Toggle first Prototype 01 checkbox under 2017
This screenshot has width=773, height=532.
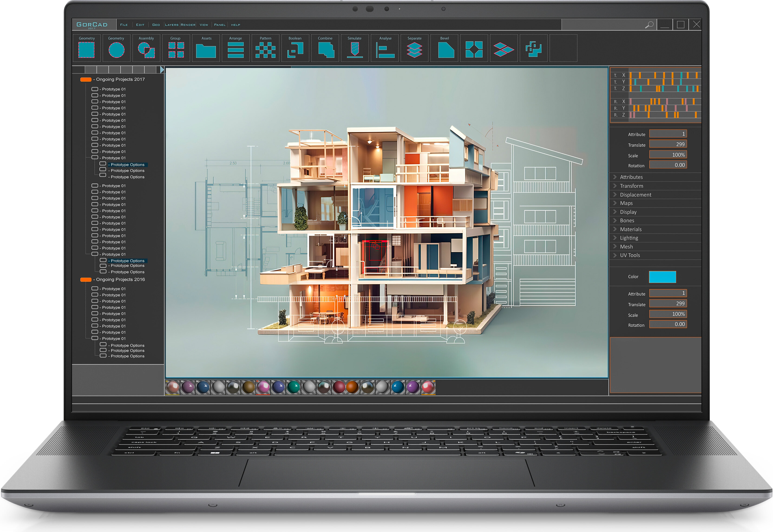[x=95, y=89]
